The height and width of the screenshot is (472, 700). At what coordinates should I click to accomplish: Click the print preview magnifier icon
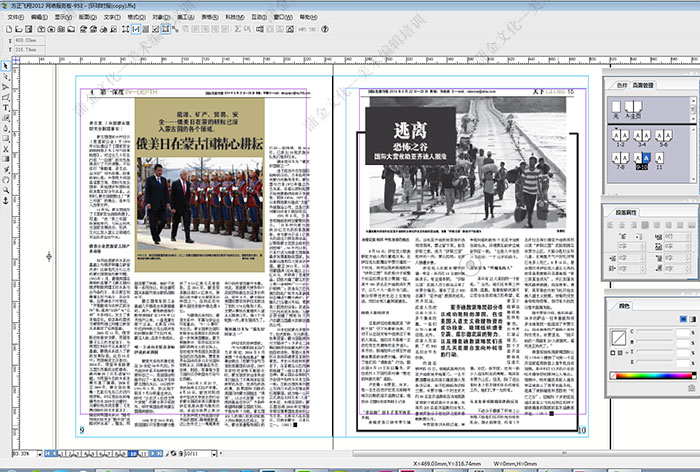click(113, 29)
